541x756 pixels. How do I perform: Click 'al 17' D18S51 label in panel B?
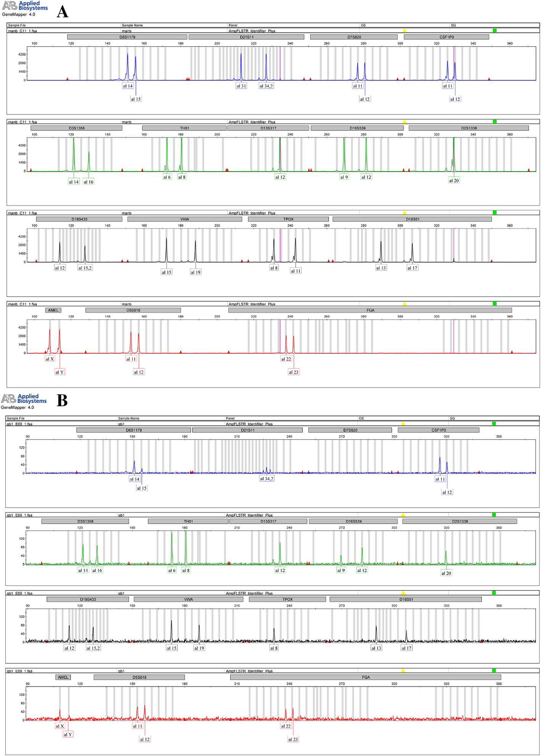[x=406, y=648]
